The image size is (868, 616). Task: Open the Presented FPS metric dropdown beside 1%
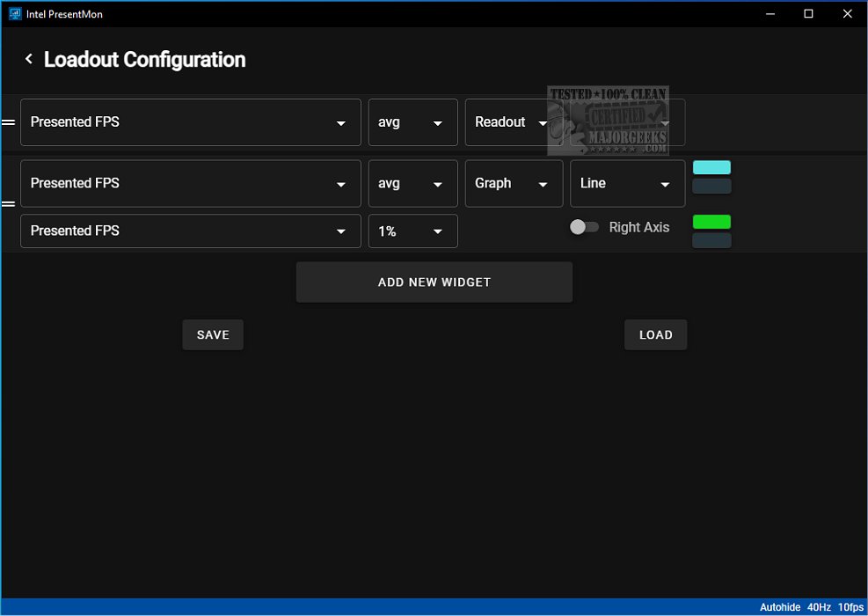[191, 231]
